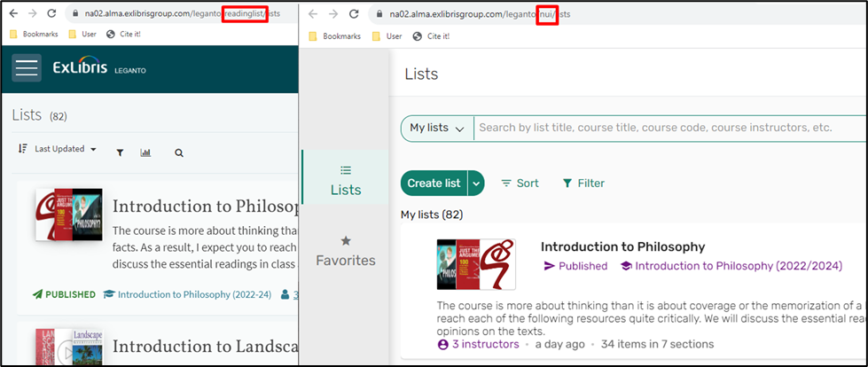Click the lock icon in right address bar
This screenshot has width=868, height=367.
379,14
